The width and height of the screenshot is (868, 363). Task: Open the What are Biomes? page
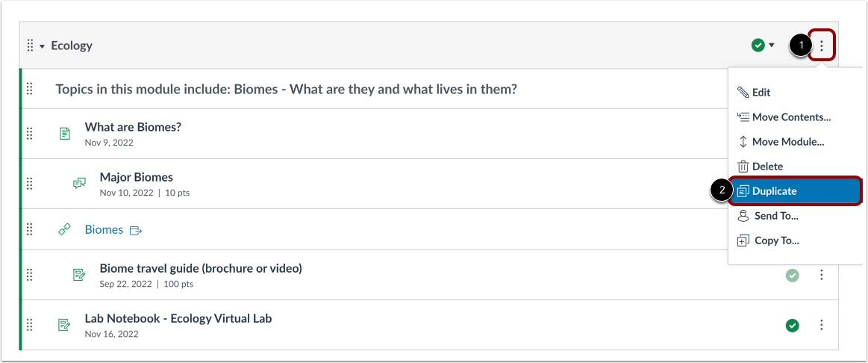(x=133, y=127)
